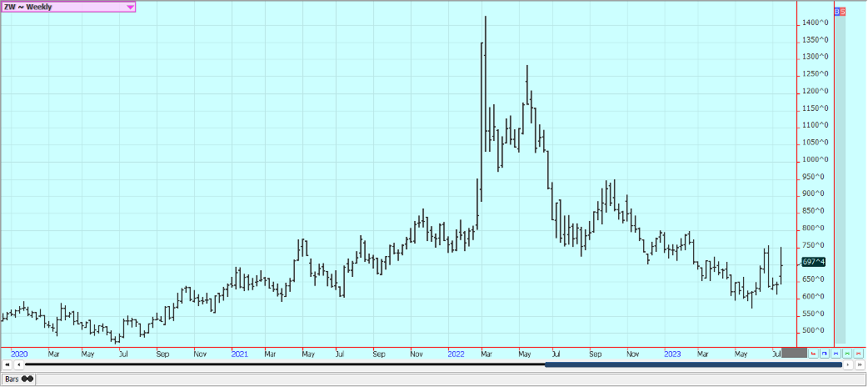Step chart right with single right arrow
The image size is (868, 387).
coord(848,364)
